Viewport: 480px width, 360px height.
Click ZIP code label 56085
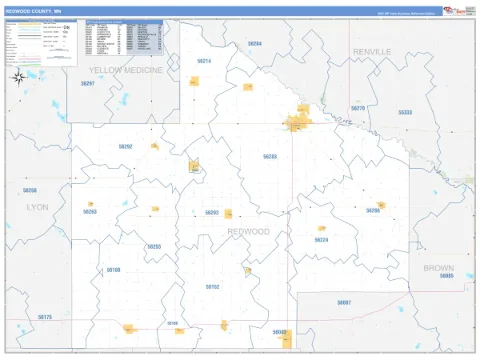[x=447, y=276]
